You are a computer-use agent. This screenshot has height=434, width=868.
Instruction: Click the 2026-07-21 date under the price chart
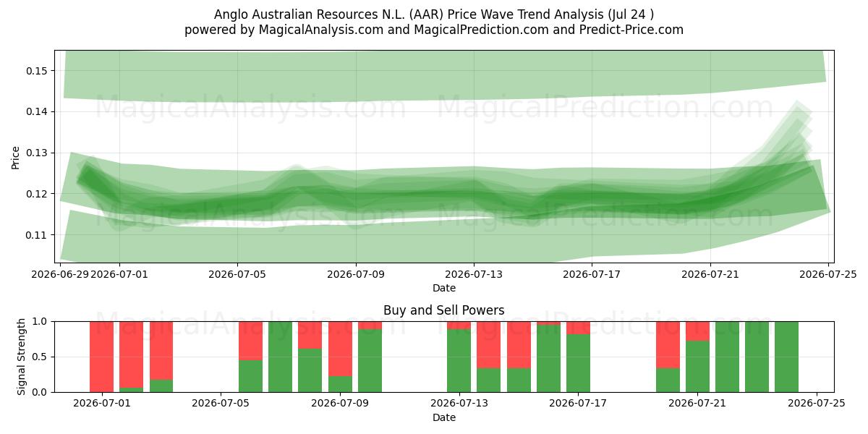710,274
